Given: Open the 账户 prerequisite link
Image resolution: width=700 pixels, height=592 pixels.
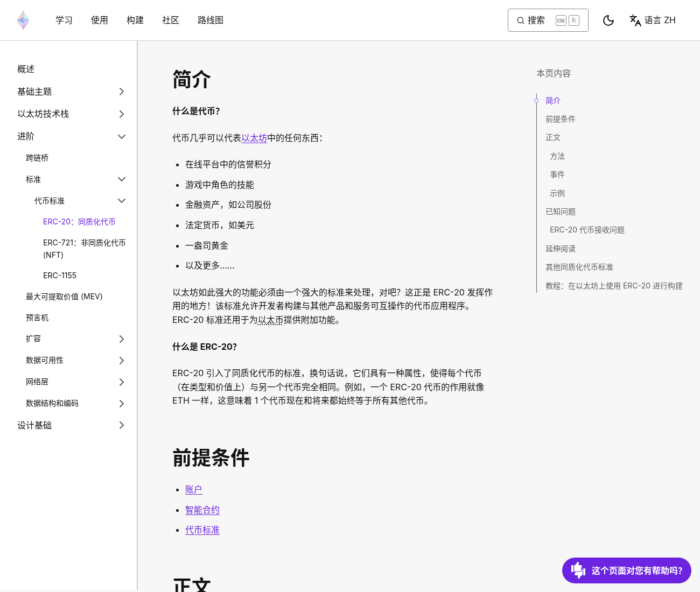Looking at the screenshot, I should [194, 490].
